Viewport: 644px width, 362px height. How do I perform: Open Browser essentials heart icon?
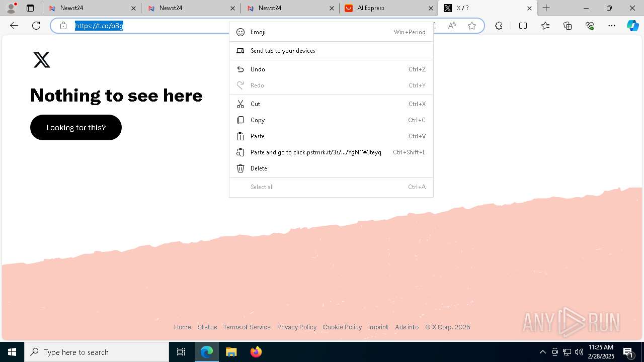coord(590,26)
